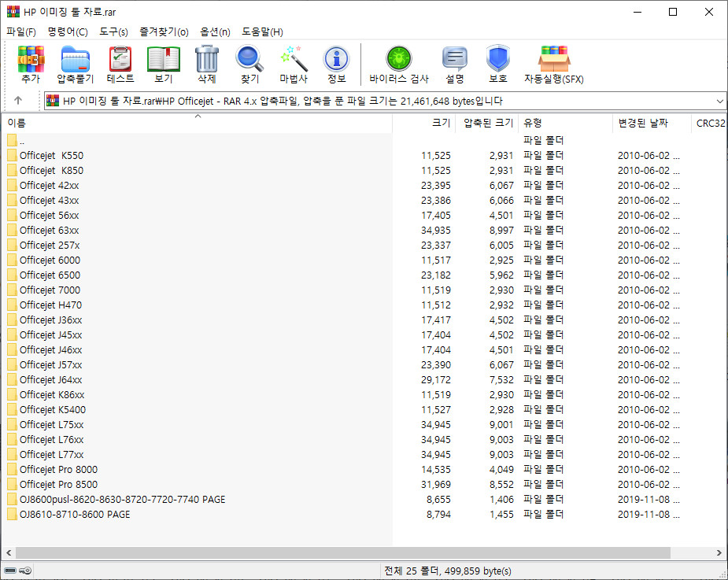Open the Comment (설명) tool
728x580 pixels.
pyautogui.click(x=455, y=64)
